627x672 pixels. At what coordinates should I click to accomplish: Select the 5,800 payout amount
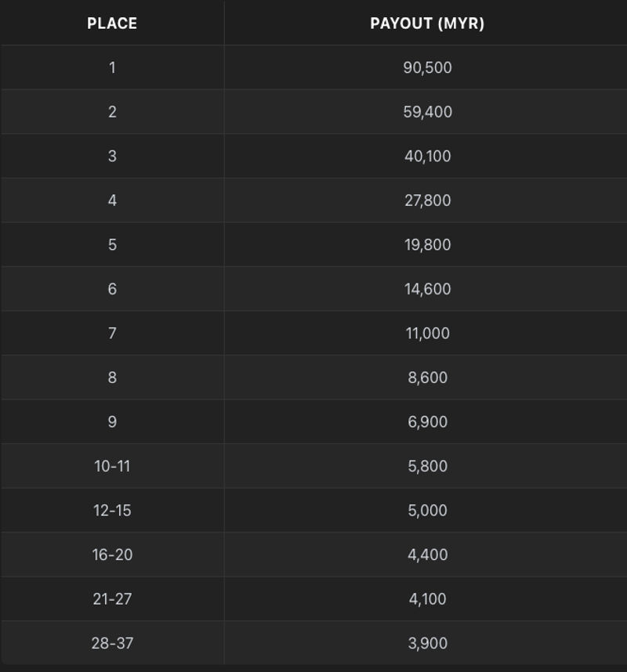coord(427,466)
